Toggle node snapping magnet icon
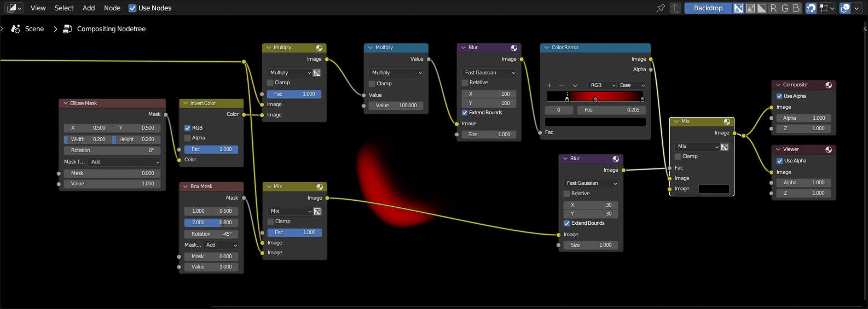The height and width of the screenshot is (309, 868). 811,8
